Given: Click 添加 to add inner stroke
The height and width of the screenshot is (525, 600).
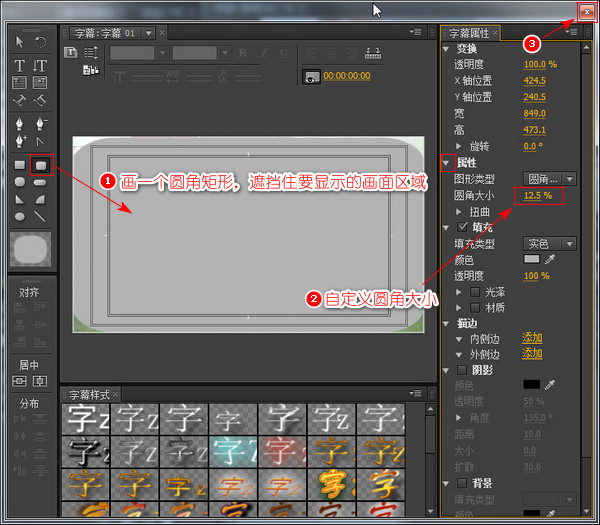Looking at the screenshot, I should (532, 338).
